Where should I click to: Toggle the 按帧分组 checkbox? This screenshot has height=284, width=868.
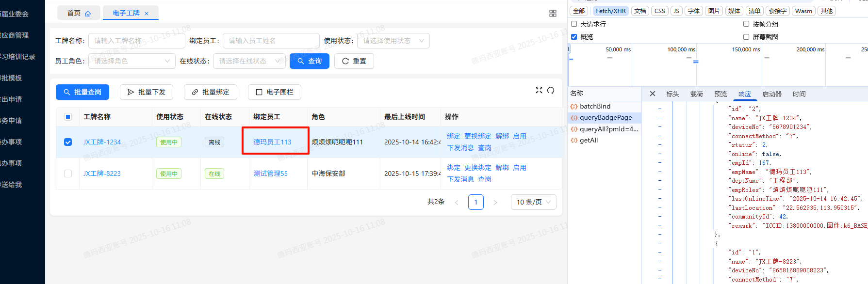[746, 24]
